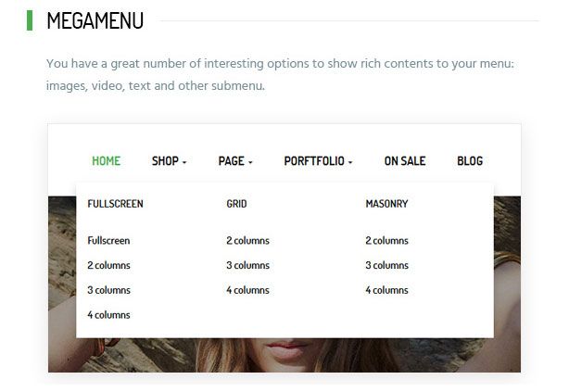
Task: Pick 3 columns under GRID heading
Action: click(247, 266)
